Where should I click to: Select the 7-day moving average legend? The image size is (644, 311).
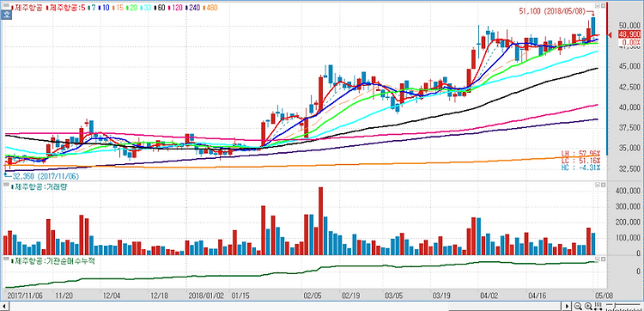point(92,8)
